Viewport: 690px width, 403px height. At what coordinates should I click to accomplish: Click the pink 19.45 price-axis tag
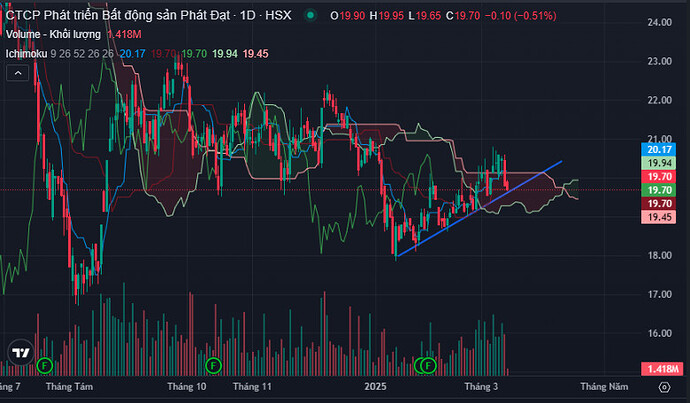(659, 217)
